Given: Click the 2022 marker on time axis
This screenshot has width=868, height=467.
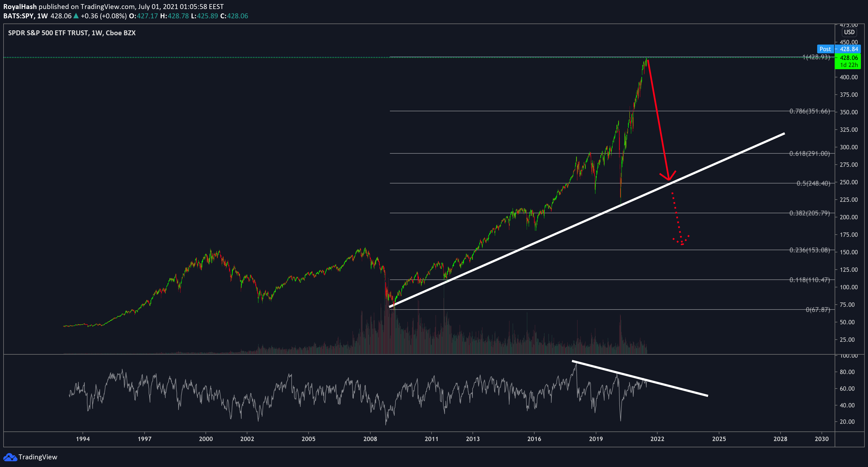Looking at the screenshot, I should [657, 439].
